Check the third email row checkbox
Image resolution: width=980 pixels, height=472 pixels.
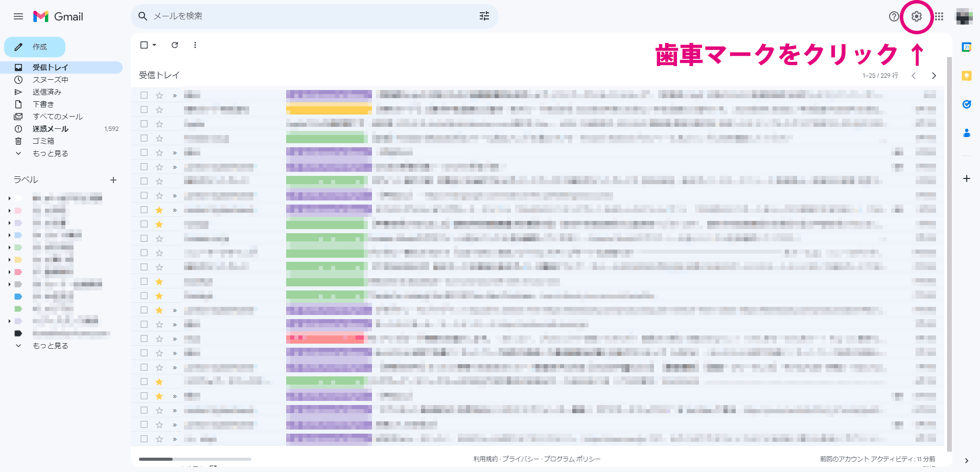point(144,124)
